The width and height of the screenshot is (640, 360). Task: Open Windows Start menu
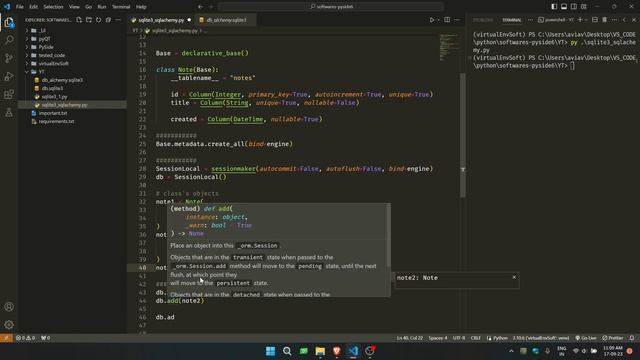click(x=270, y=351)
